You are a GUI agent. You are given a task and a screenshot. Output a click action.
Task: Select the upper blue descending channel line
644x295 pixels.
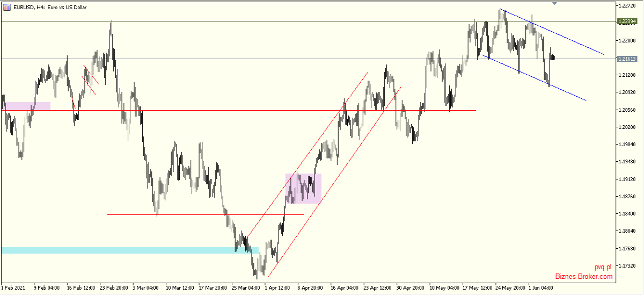[552, 32]
